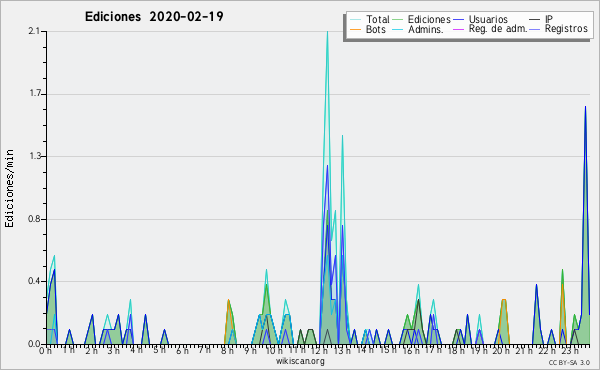Click the '17 h' x-axis label

pyautogui.click(x=433, y=350)
